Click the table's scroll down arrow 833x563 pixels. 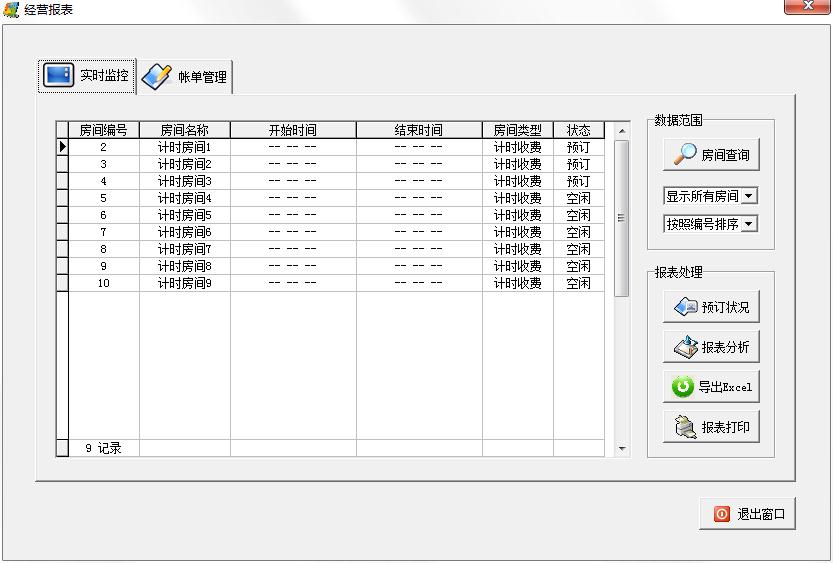[x=621, y=449]
